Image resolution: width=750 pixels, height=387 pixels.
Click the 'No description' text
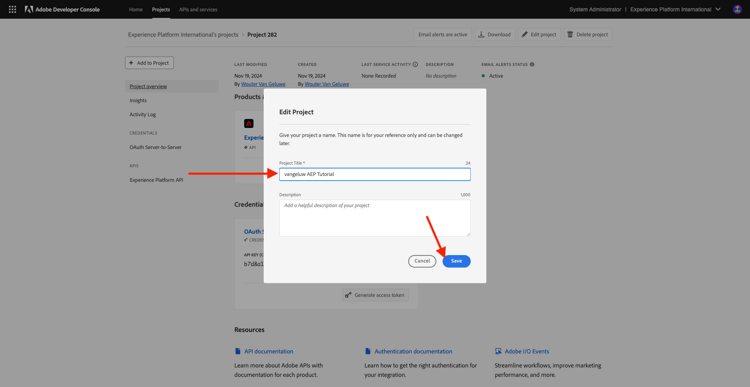(x=441, y=76)
